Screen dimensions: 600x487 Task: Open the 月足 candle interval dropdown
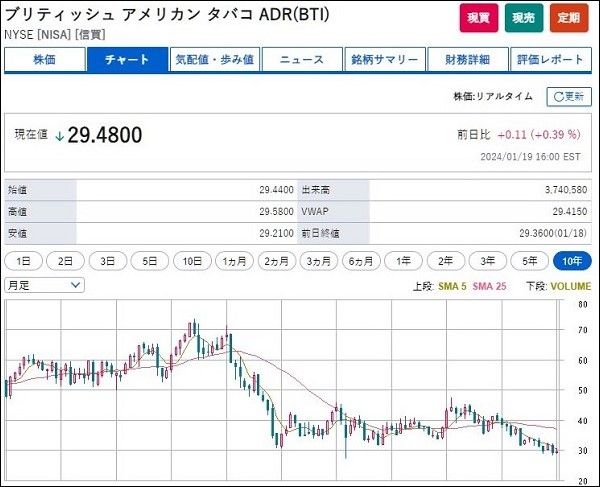click(44, 285)
